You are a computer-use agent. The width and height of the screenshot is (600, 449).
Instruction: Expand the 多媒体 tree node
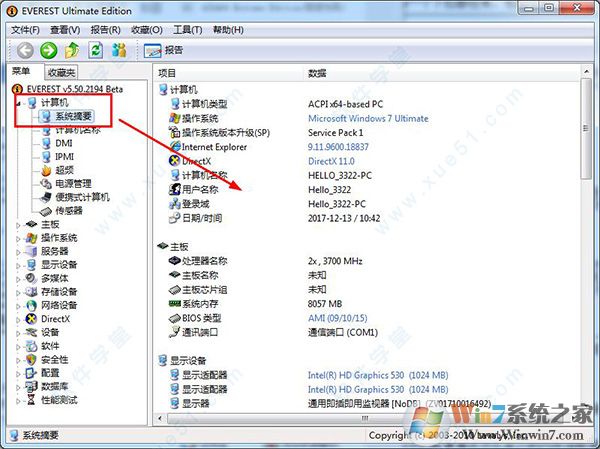(x=18, y=279)
